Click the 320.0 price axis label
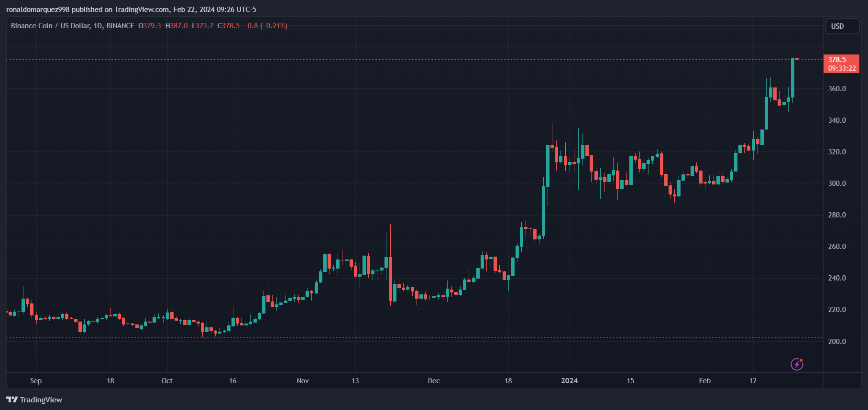The height and width of the screenshot is (410, 868). [x=837, y=152]
